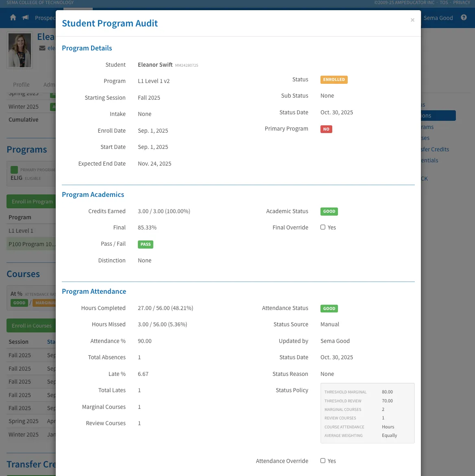Click Late % value 6.67
The image size is (475, 476).
(143, 374)
